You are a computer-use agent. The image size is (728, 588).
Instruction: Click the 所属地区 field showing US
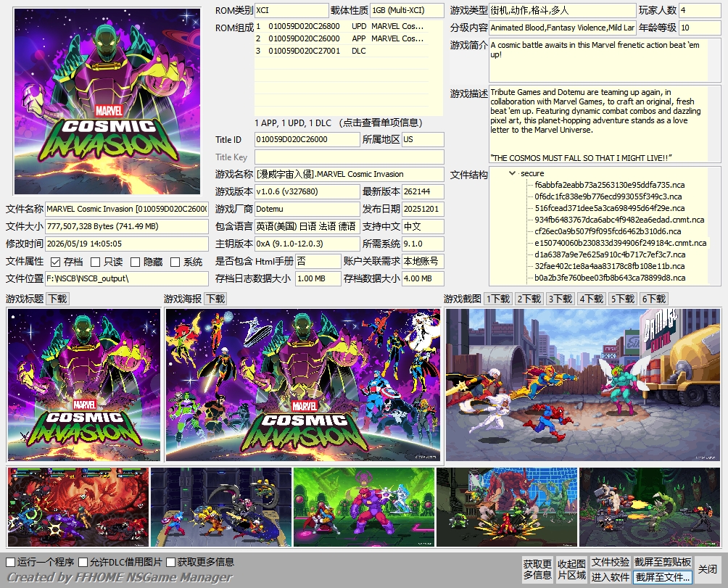[423, 139]
